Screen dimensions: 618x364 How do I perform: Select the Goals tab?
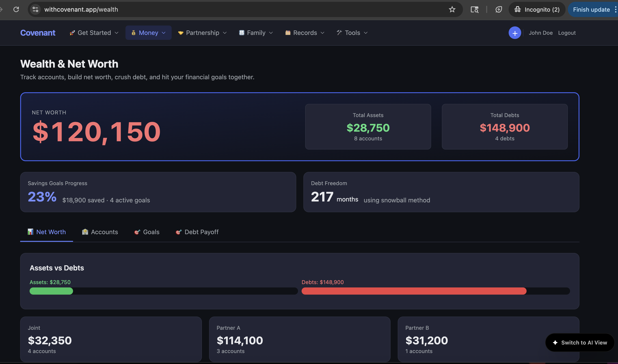pos(147,232)
